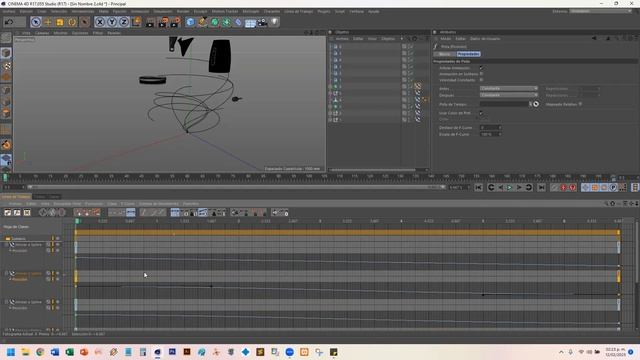The width and height of the screenshot is (640, 360).
Task: Adjust Escala de F-Curve stepper arrows
Action: click(500, 134)
